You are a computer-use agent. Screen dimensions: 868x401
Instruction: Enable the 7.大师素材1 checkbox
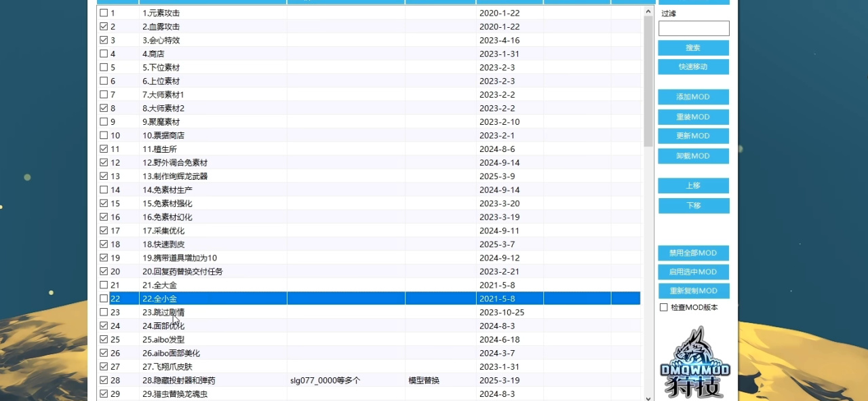click(x=104, y=94)
